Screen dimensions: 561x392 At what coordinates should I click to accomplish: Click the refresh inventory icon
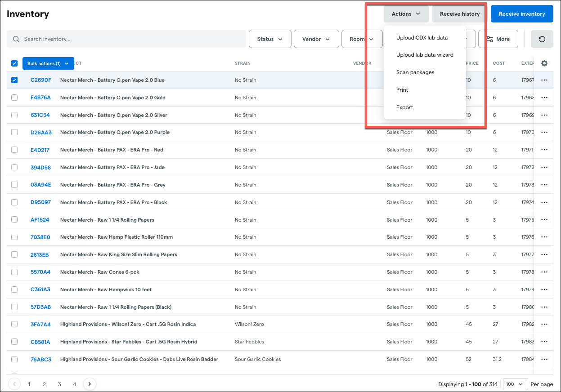click(x=542, y=39)
